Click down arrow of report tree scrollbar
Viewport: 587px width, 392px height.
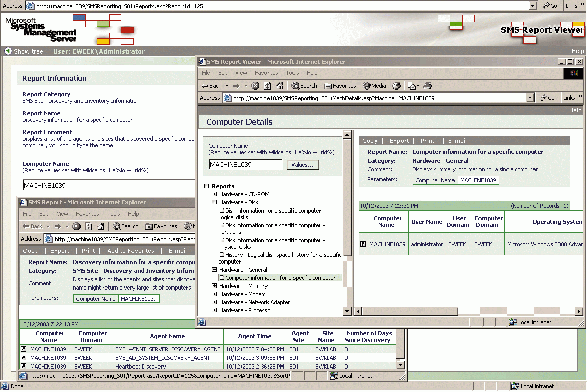point(348,311)
